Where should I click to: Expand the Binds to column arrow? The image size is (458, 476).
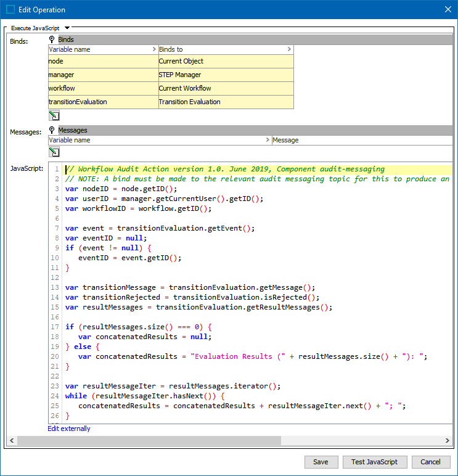click(x=289, y=49)
